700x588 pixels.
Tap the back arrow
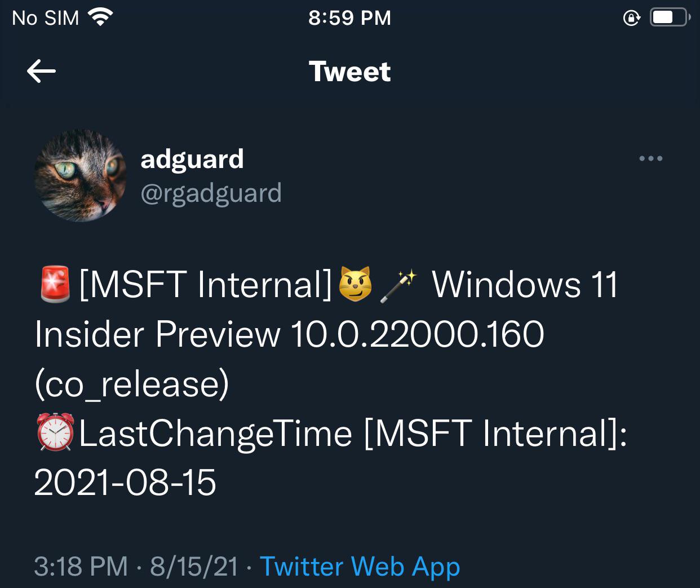41,71
